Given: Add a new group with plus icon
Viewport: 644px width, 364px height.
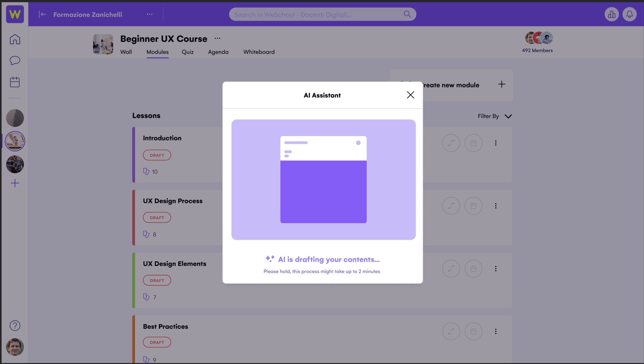Looking at the screenshot, I should click(15, 183).
